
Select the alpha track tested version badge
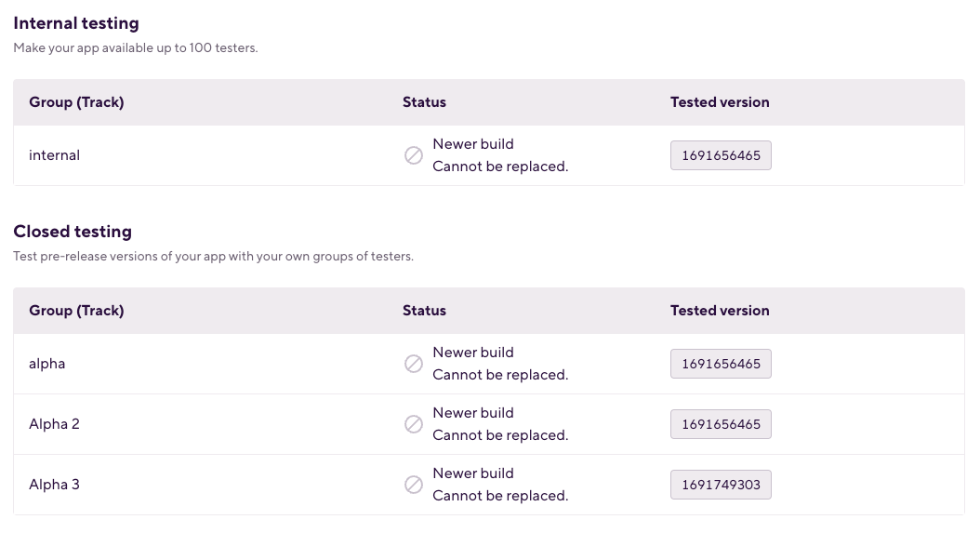721,364
